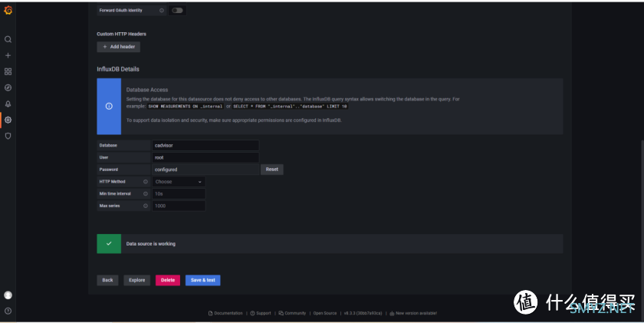This screenshot has height=323, width=644.
Task: Click the 'SELECT * FROM' code example snippet
Action: [290, 107]
